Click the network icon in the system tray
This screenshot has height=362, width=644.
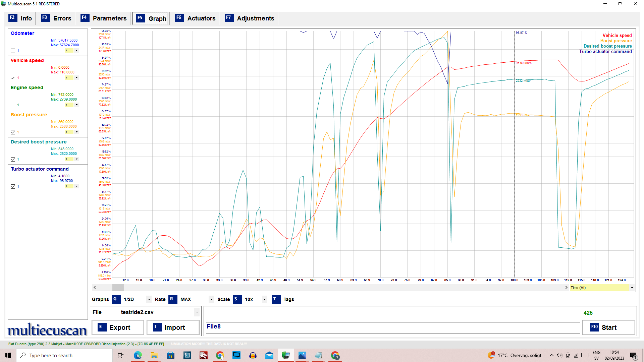576,355
